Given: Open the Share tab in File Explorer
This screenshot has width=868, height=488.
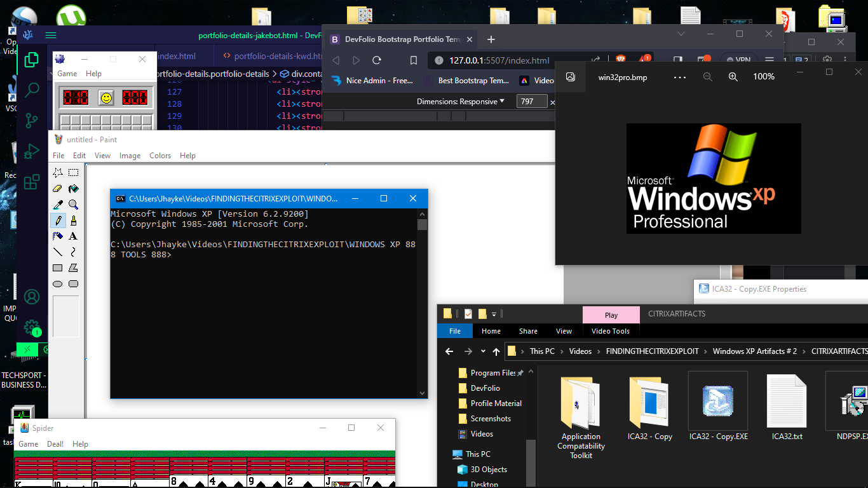Looking at the screenshot, I should (x=528, y=331).
